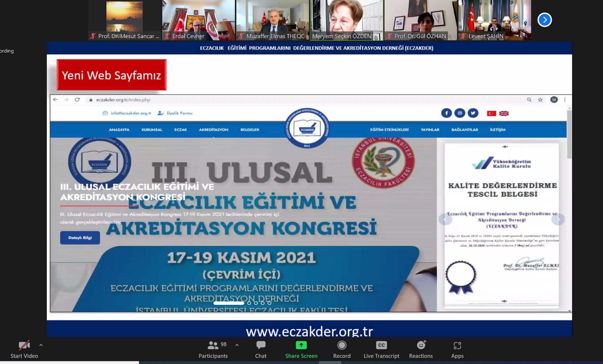Click the Detaylı Bilgi button
Screen dimensions: 603x364
[80, 238]
